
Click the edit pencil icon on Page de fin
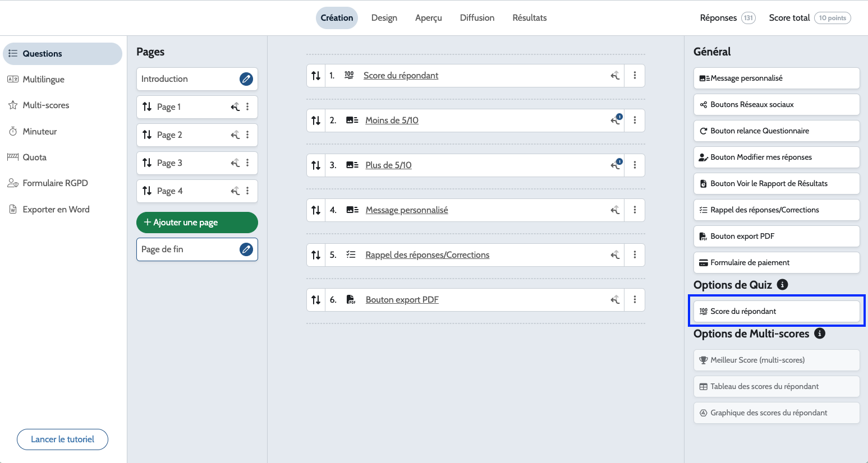point(246,249)
